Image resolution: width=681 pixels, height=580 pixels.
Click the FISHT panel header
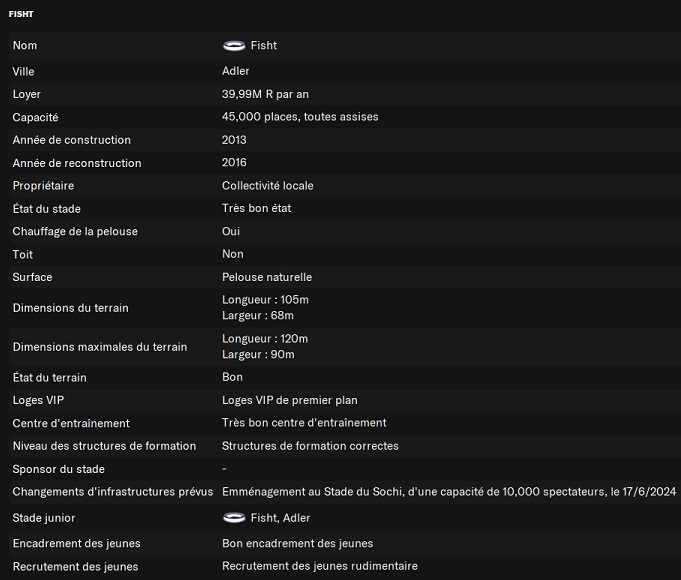[x=23, y=14]
